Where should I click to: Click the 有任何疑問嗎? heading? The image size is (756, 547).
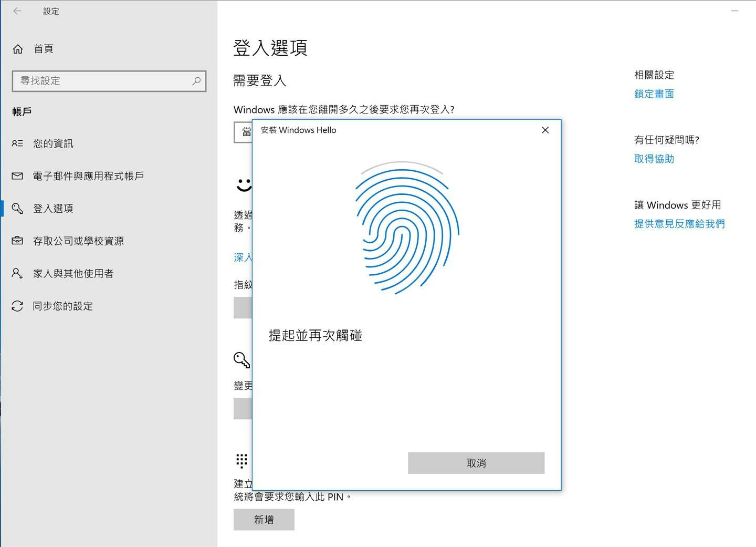[x=667, y=140]
